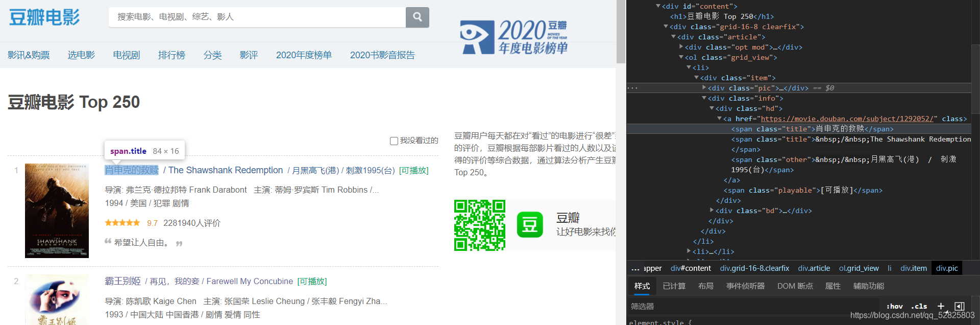The height and width of the screenshot is (325, 980).
Task: Select the span title 肖申克的救赎 DOM row
Action: point(799,129)
